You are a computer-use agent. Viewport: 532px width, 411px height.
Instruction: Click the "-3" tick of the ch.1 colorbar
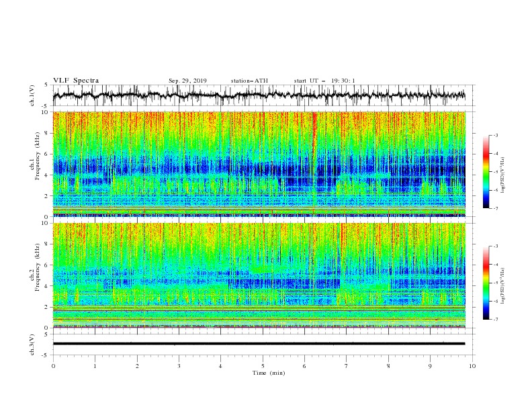coord(495,135)
